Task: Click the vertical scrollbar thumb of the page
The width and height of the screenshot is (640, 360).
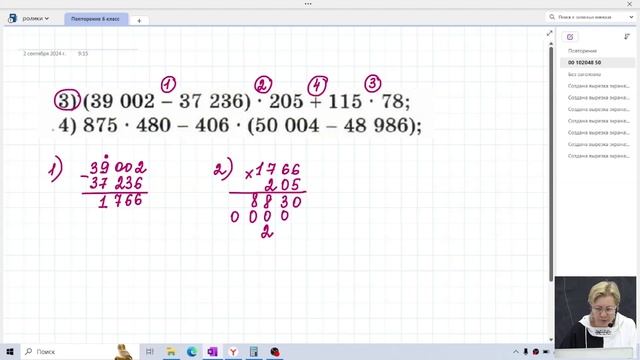Action: click(x=551, y=164)
